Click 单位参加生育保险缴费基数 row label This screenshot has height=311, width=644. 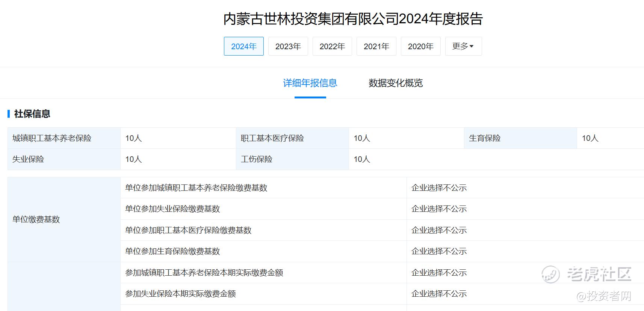[x=172, y=251]
